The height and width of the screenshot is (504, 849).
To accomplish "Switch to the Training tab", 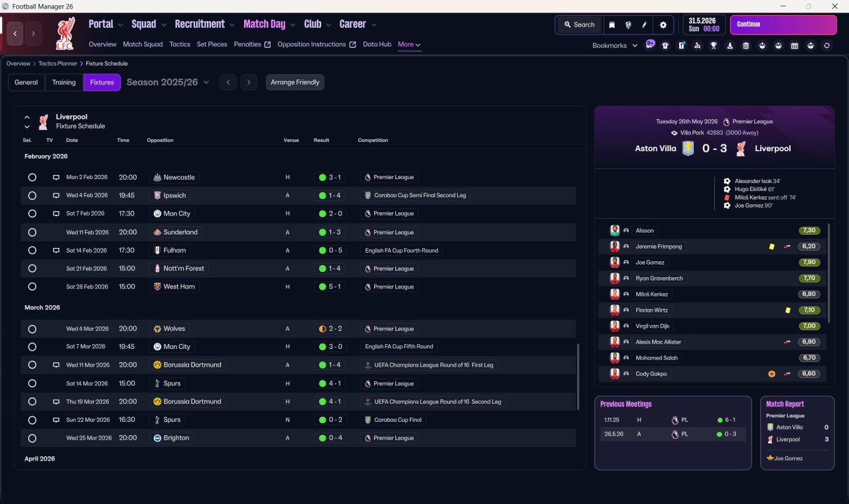I will [64, 82].
